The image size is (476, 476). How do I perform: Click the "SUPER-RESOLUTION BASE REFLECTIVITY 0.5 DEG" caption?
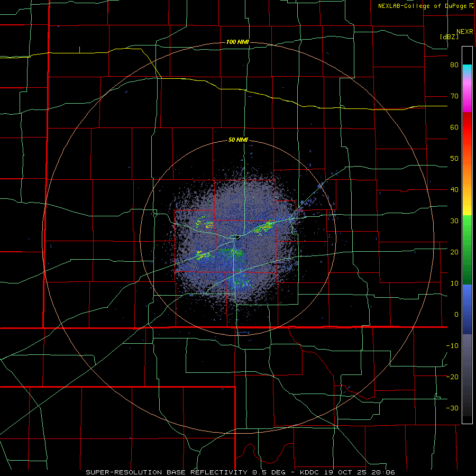click(186, 472)
